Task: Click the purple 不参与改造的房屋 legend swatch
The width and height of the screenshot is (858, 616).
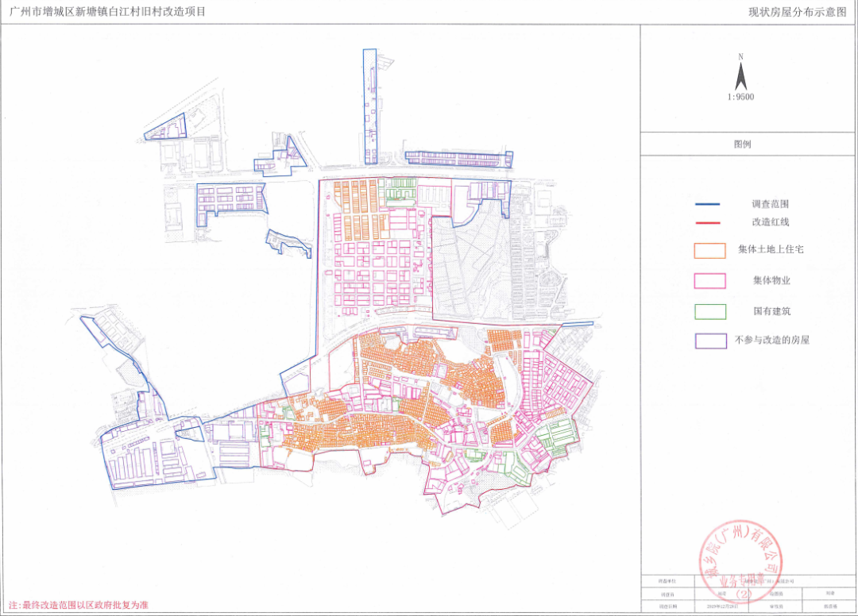Action: click(711, 341)
